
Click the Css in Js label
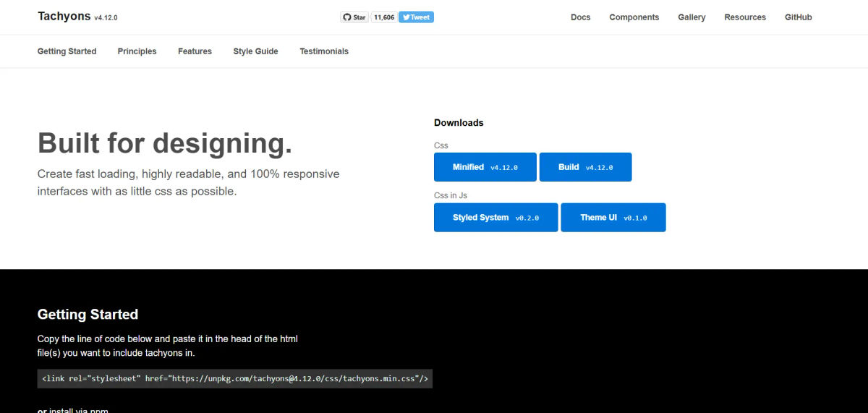tap(451, 195)
